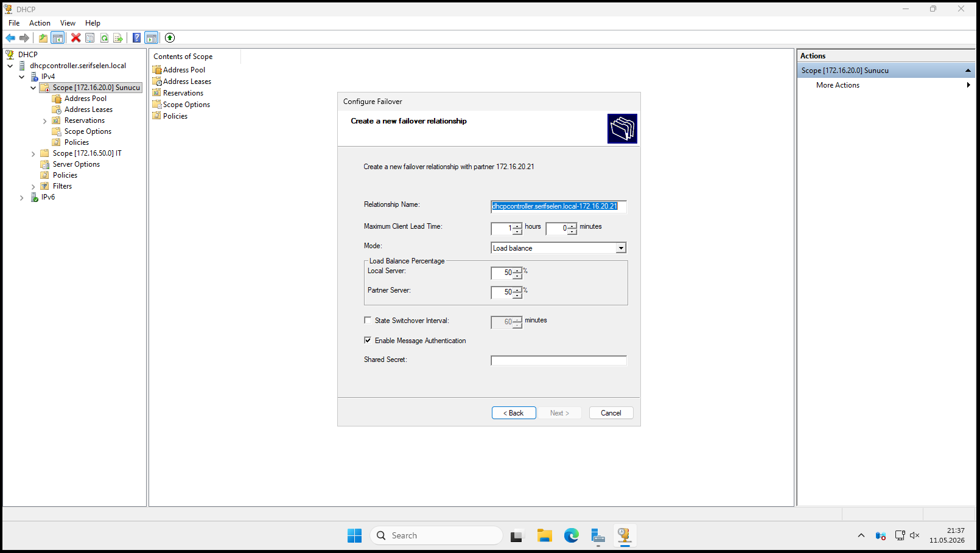The image size is (980, 553).
Task: Select Address Leases in the tree pane
Action: point(88,110)
